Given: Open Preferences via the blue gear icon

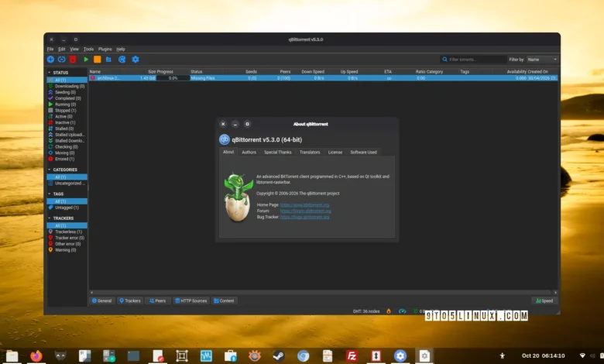Looking at the screenshot, I should 136,60.
